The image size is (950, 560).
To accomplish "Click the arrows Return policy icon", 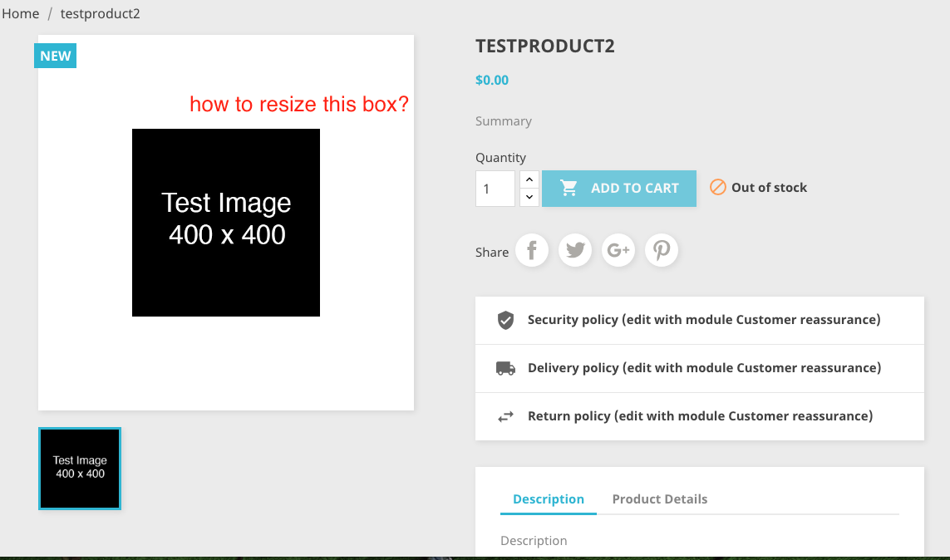I will tap(505, 416).
